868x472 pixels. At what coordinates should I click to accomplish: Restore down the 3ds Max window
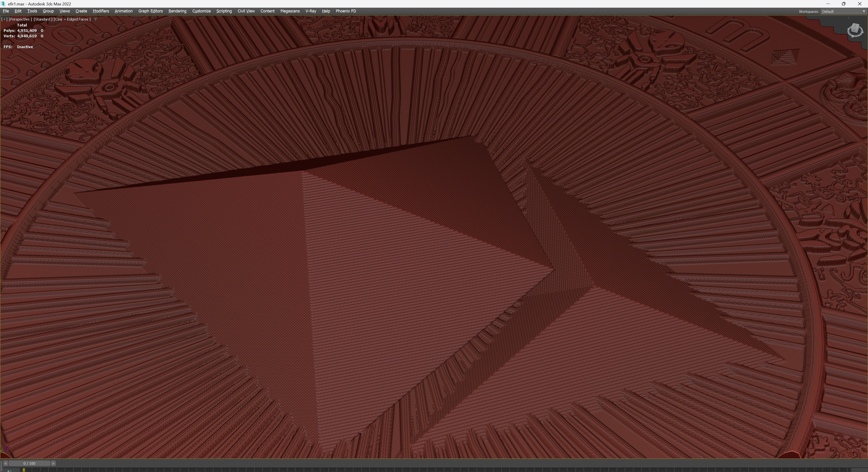coord(844,4)
